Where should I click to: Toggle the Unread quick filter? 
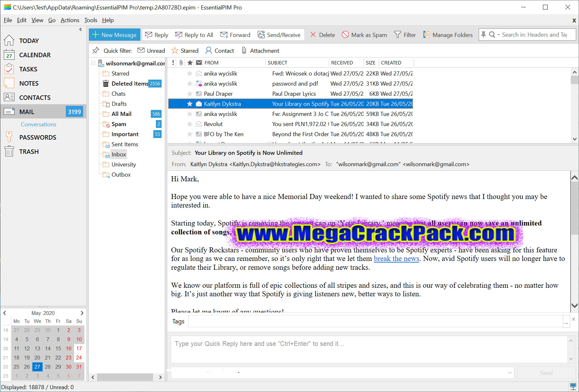point(151,51)
